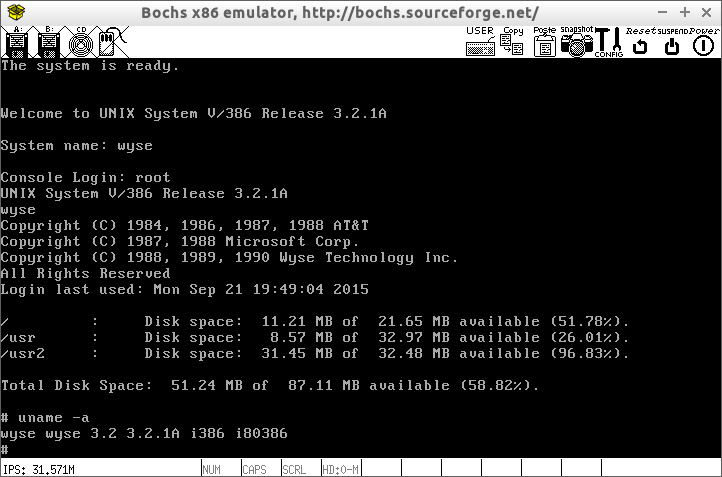
Task: Click the Paste toolbar icon
Action: pyautogui.click(x=545, y=42)
